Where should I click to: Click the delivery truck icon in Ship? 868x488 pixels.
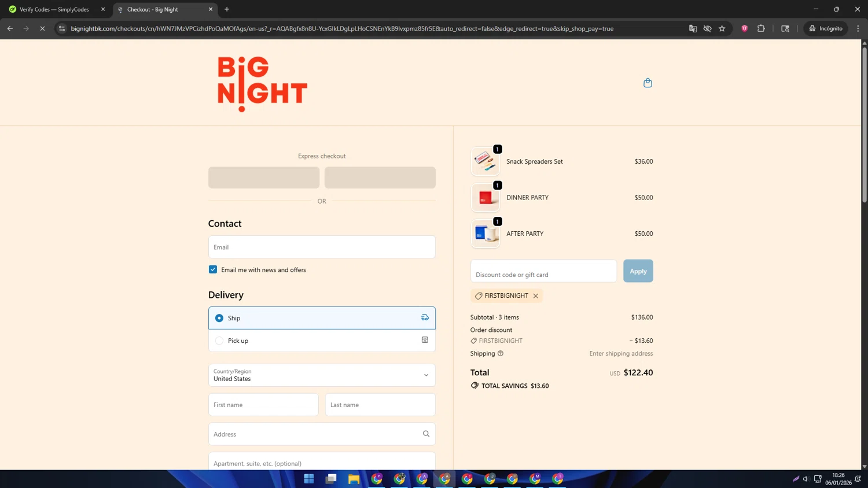(425, 317)
